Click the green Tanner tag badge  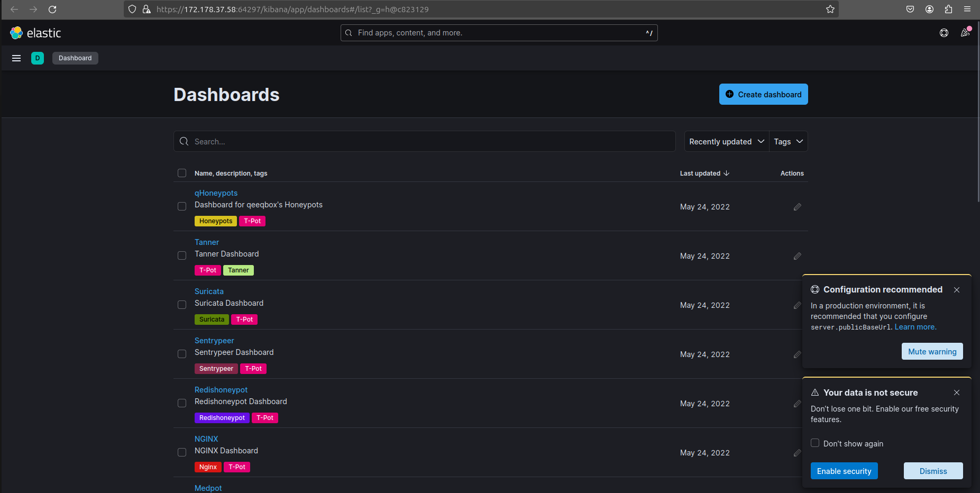click(239, 270)
